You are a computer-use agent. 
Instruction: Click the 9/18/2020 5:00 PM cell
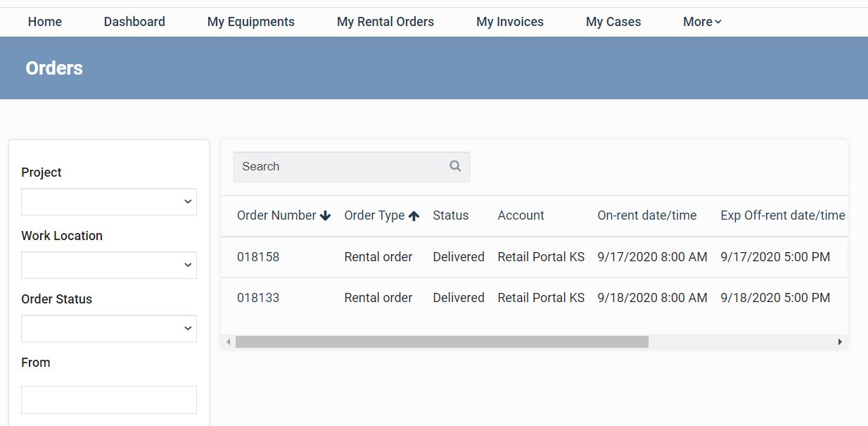click(776, 298)
